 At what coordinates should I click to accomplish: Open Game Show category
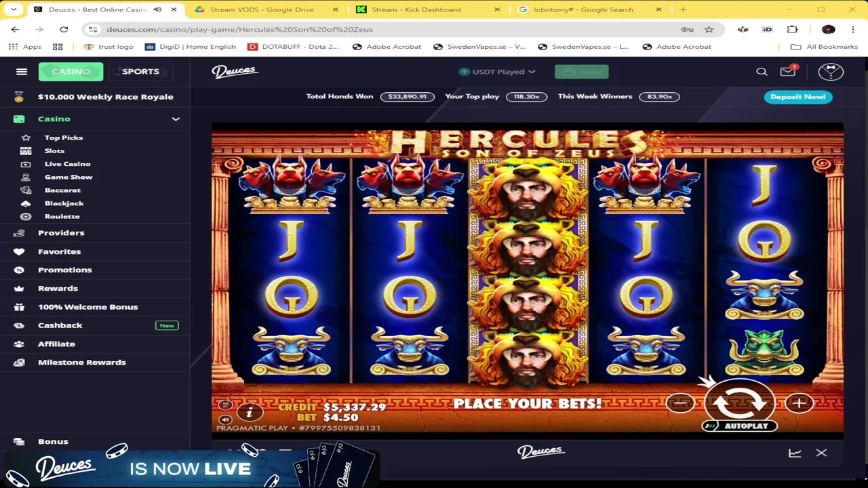click(68, 177)
